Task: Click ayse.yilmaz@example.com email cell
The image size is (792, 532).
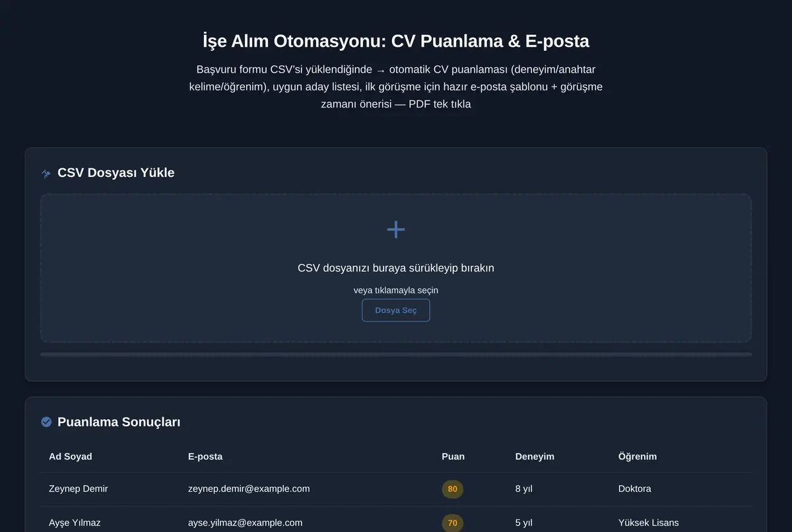Action: tap(246, 523)
